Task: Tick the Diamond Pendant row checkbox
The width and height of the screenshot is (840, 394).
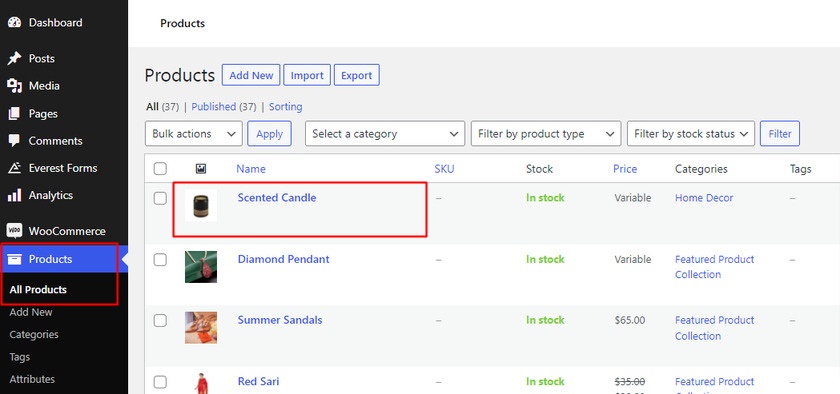Action: click(x=160, y=260)
